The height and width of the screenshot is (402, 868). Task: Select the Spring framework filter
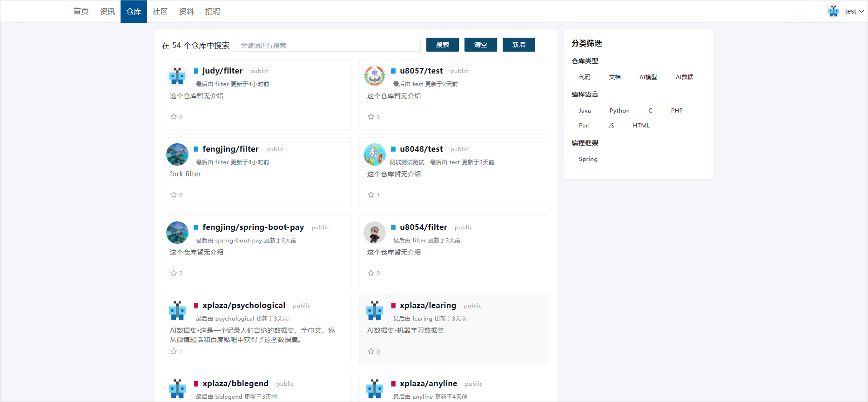pos(588,159)
